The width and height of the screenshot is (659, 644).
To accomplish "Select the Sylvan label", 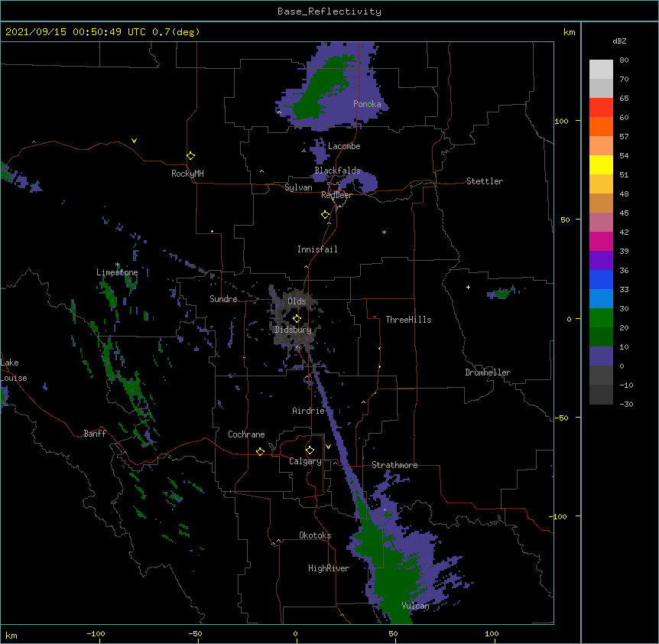I will (x=298, y=187).
